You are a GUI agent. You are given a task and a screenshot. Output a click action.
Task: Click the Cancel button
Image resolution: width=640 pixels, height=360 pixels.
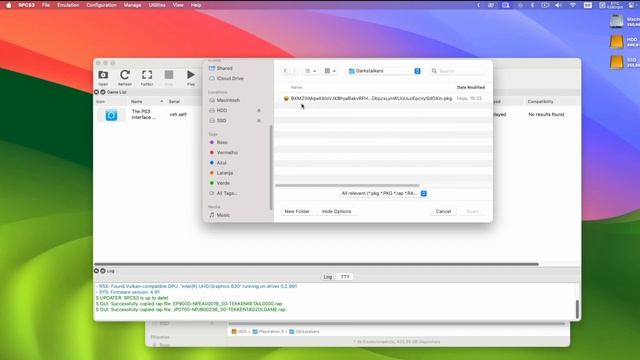pyautogui.click(x=443, y=211)
